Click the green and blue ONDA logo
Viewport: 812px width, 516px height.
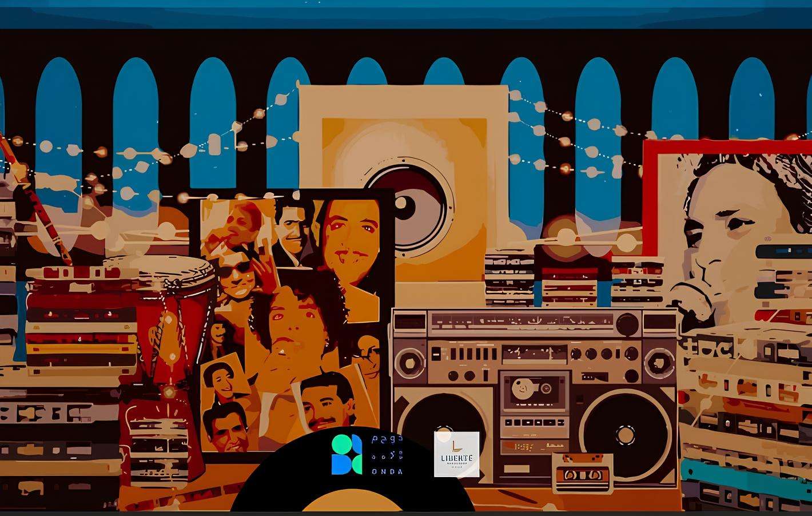click(x=347, y=455)
